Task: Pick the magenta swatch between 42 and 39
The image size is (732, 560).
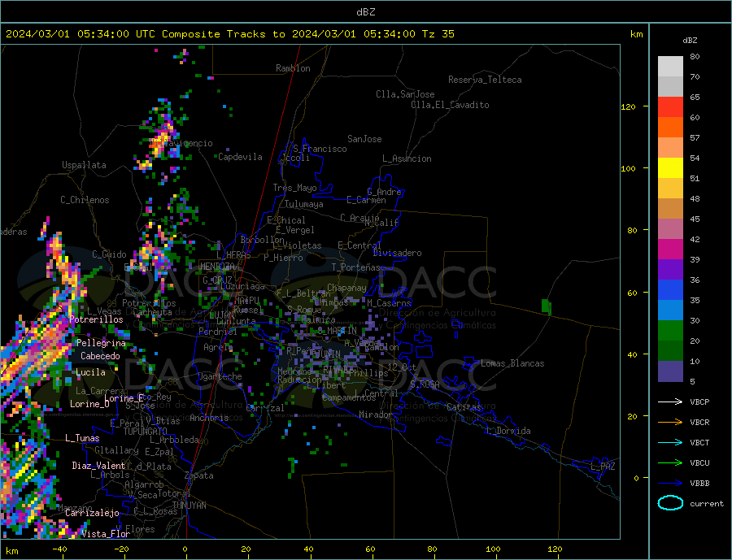Action: click(x=670, y=250)
